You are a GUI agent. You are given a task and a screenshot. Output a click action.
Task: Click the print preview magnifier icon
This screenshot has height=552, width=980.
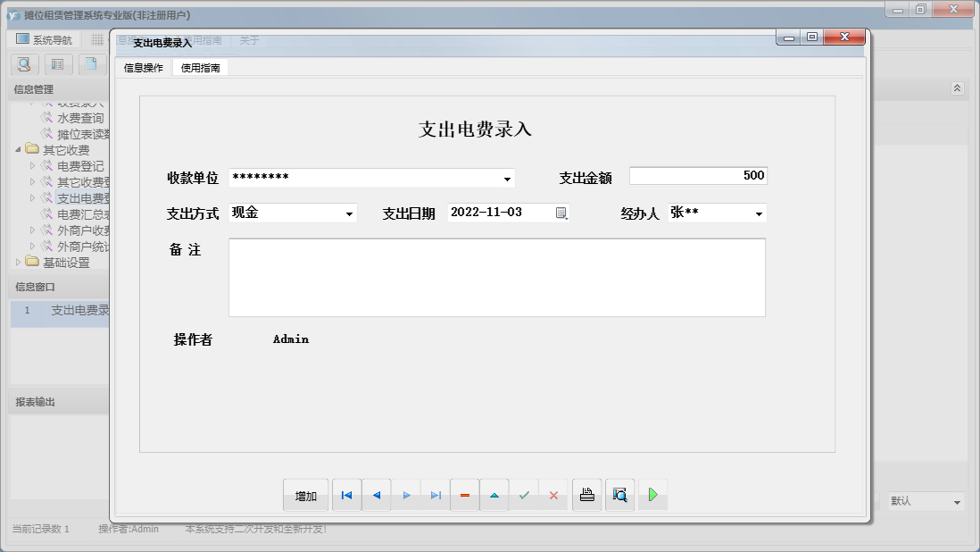click(619, 494)
